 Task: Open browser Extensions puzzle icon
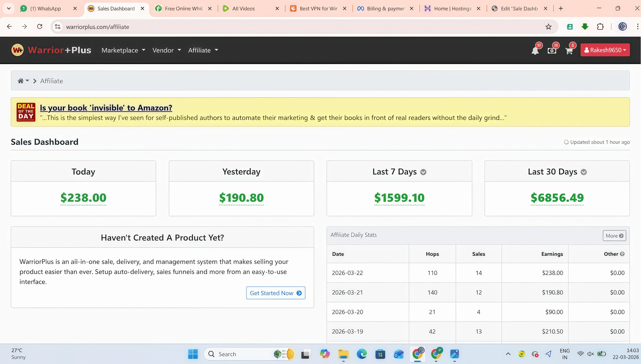pos(600,27)
